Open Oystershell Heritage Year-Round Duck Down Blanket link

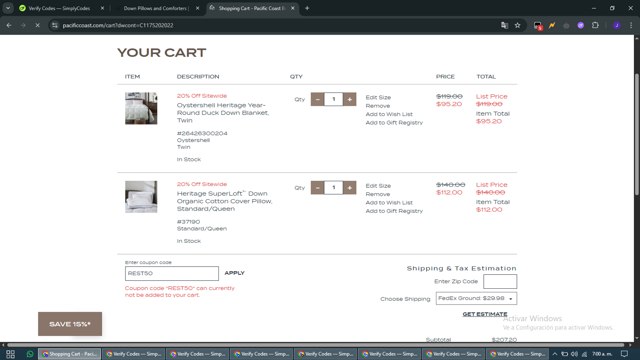[x=222, y=113]
